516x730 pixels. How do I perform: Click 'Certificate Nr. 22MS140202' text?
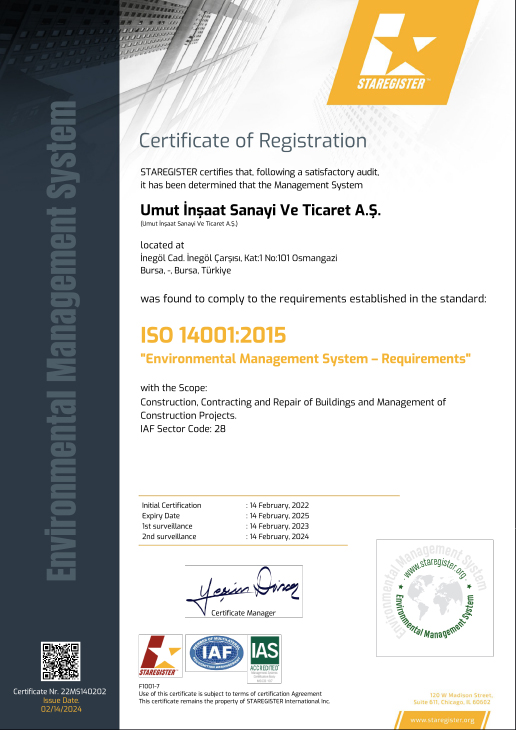click(60, 692)
